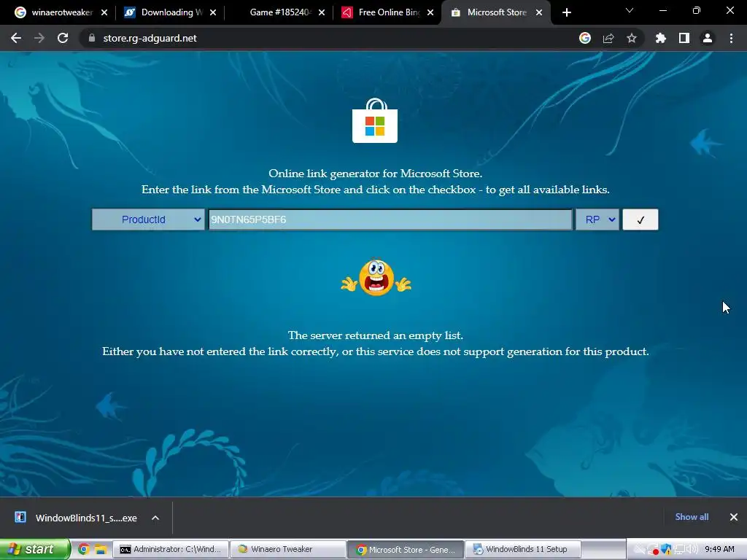This screenshot has width=747, height=560.
Task: Open the RP ring dropdown
Action: pos(597,219)
